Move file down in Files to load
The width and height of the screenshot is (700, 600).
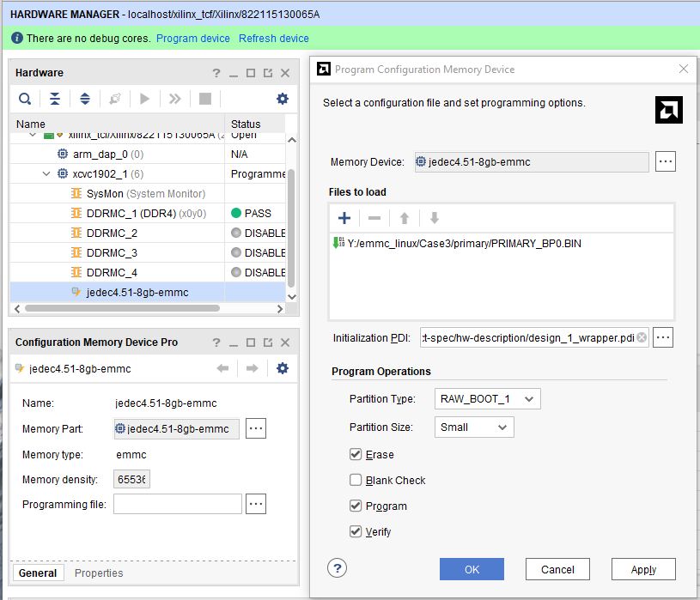[435, 218]
